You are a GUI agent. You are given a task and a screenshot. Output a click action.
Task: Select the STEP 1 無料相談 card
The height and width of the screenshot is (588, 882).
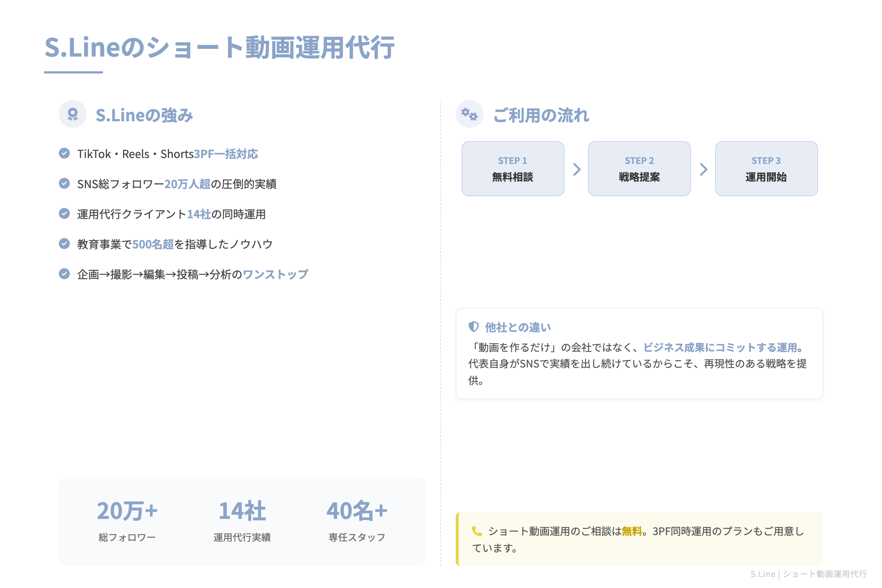point(513,169)
